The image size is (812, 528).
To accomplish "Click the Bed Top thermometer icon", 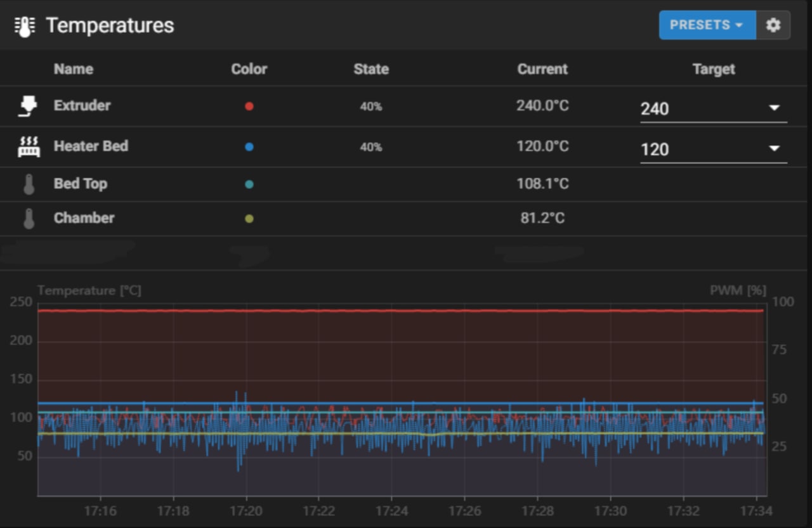I will 29,184.
